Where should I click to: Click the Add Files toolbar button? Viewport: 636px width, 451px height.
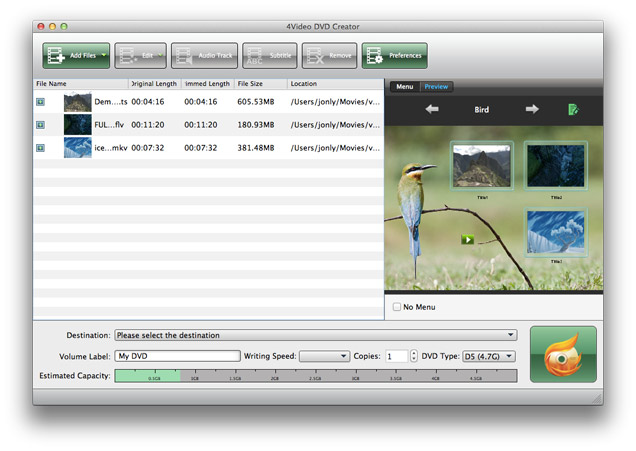point(76,56)
